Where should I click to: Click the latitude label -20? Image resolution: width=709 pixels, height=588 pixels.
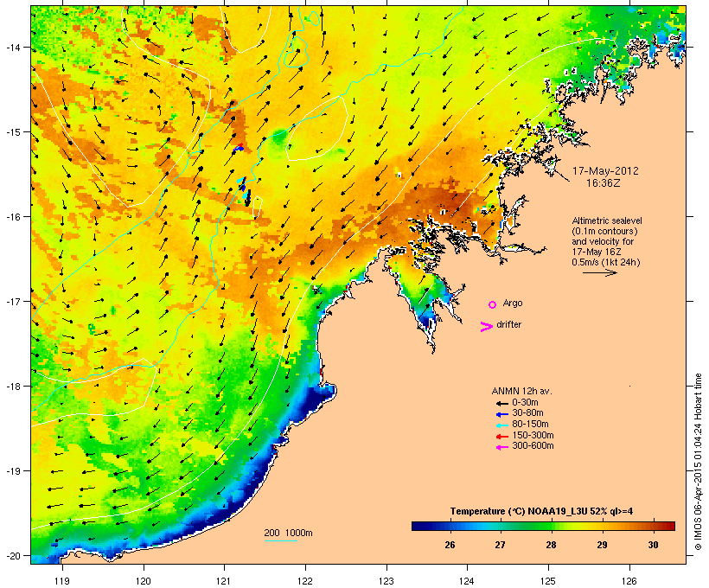click(12, 555)
